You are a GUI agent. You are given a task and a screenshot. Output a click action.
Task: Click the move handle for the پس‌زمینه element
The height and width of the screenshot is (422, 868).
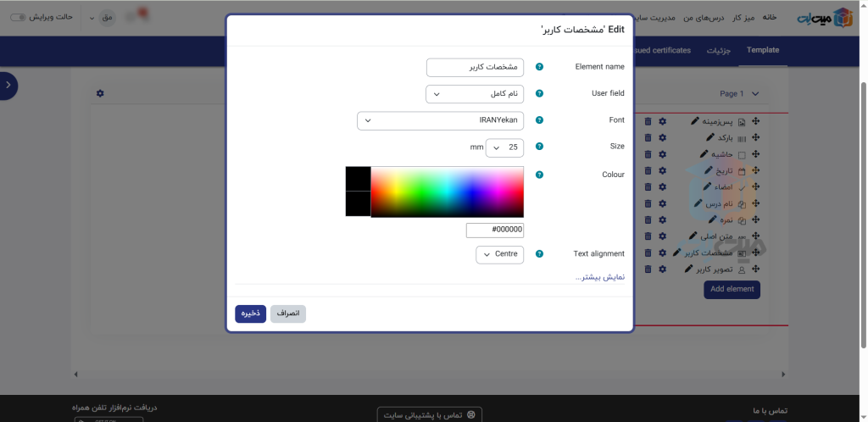point(755,121)
